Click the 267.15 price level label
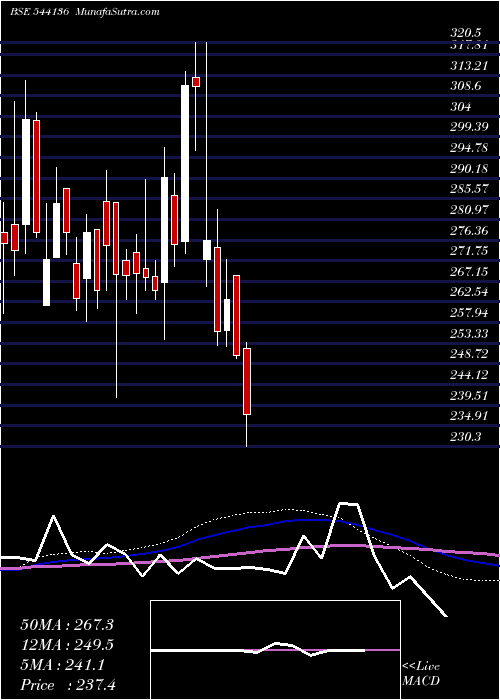 coord(469,271)
